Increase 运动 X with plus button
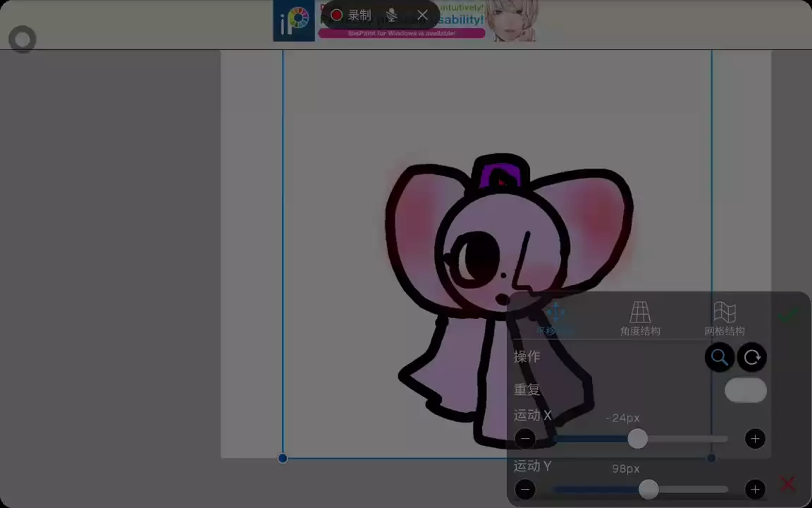Screen dimensions: 812x508 755,439
